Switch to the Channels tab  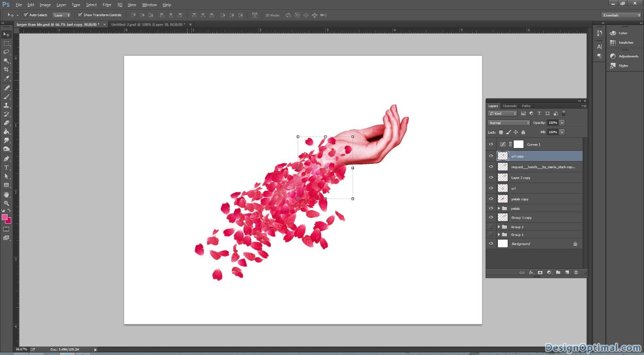510,106
